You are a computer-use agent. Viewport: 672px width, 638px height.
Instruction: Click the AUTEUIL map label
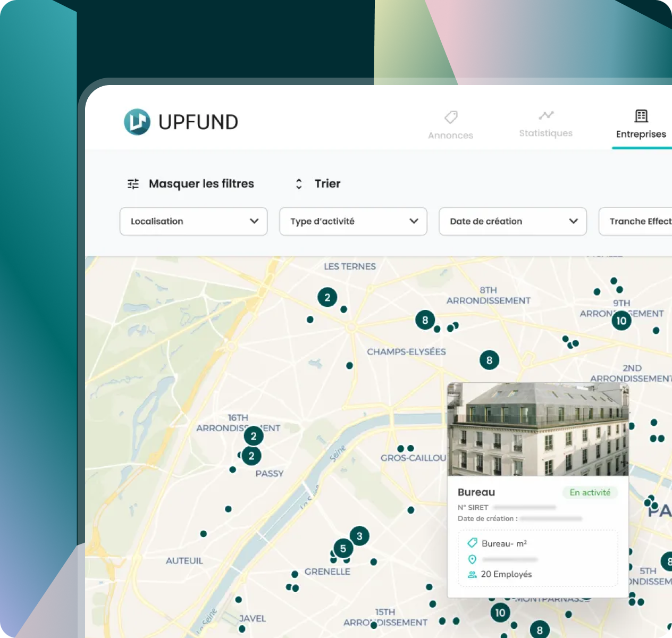(184, 561)
